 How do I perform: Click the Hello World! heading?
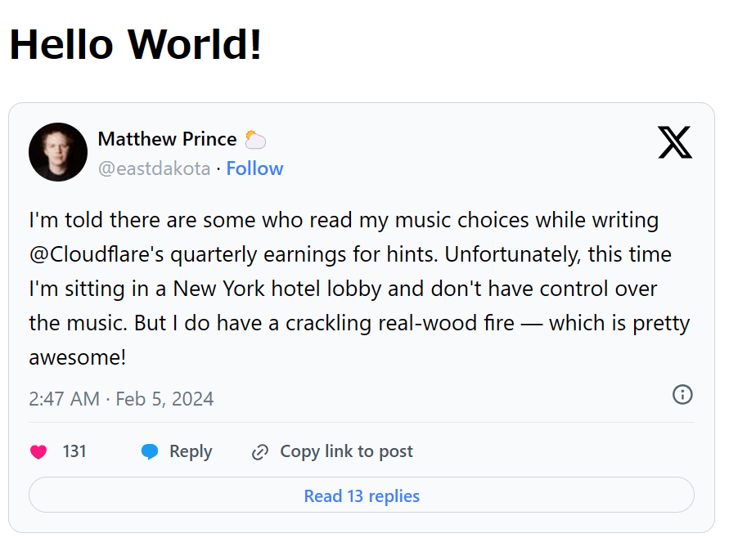click(136, 44)
